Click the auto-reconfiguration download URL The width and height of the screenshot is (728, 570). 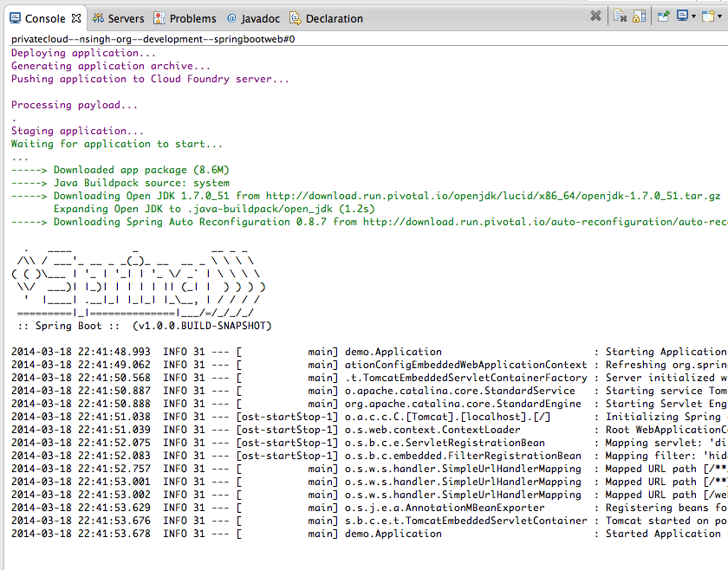(545, 222)
